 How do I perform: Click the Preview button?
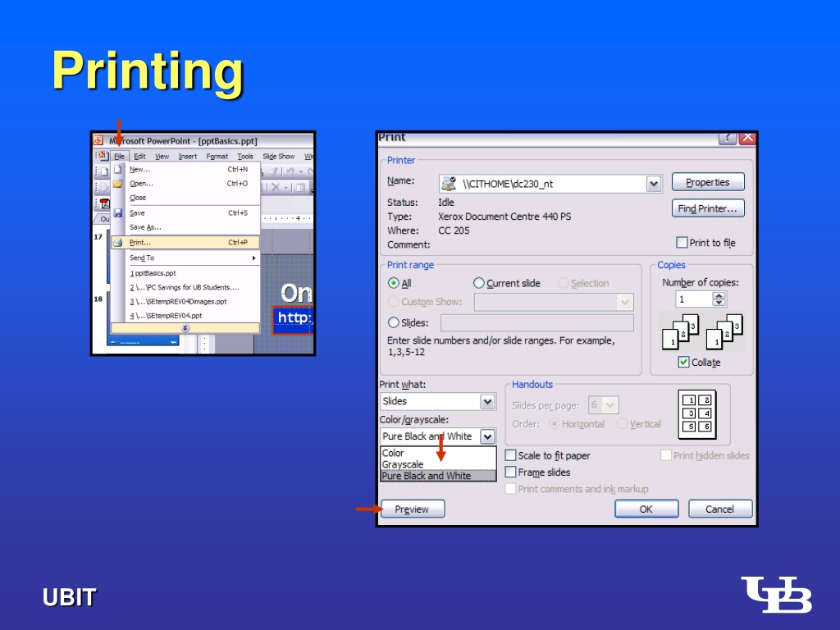coord(412,509)
